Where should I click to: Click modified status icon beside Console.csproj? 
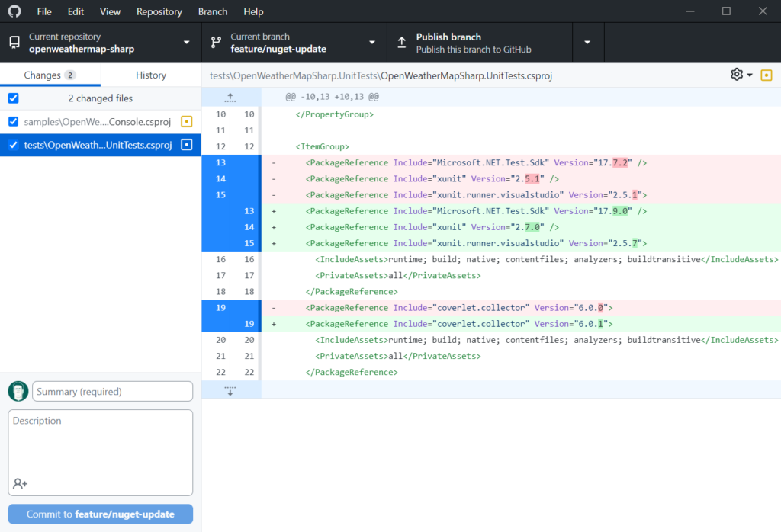click(186, 122)
